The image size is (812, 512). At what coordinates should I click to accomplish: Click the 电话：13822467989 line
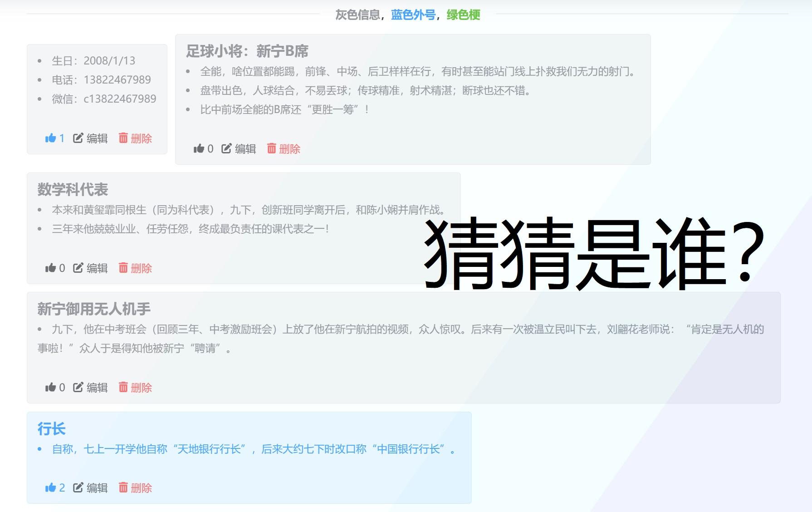coord(101,79)
